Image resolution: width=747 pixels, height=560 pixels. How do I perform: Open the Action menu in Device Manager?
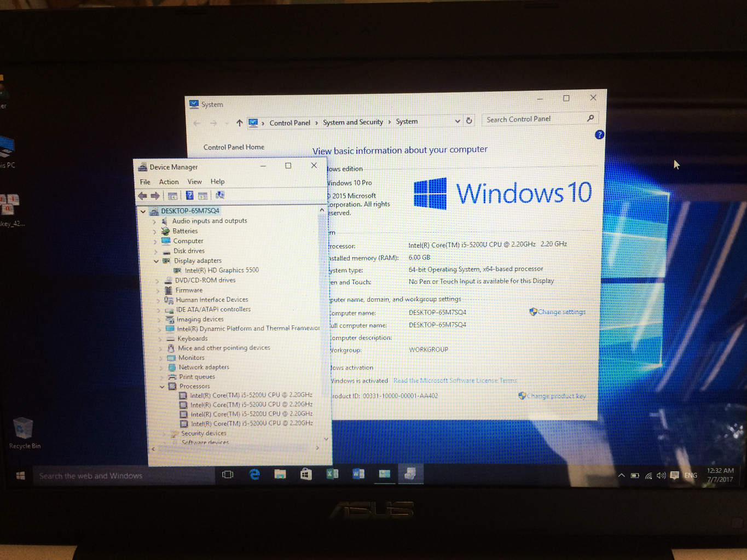[169, 182]
